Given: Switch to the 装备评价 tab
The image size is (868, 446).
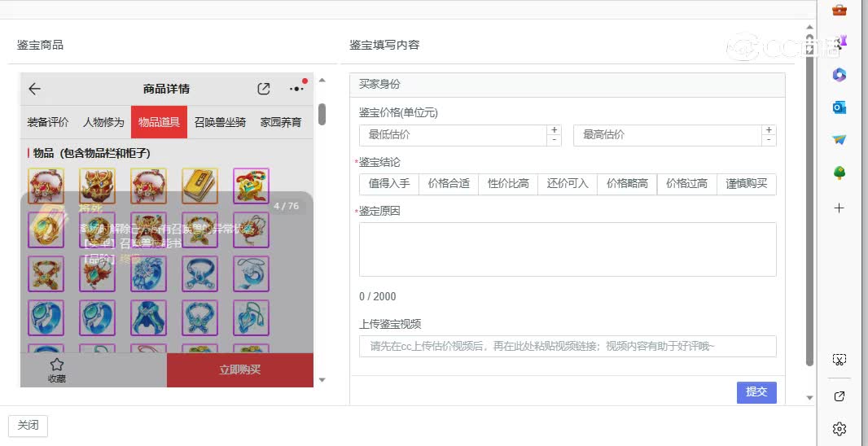Looking at the screenshot, I should click(48, 122).
